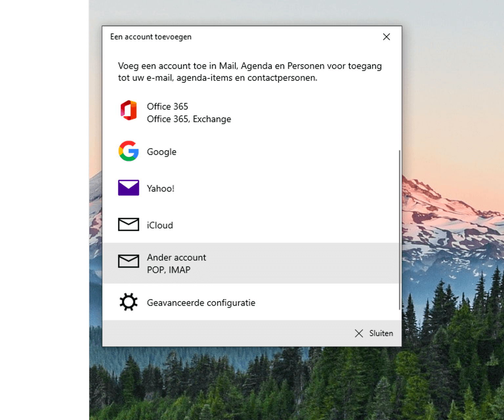The width and height of the screenshot is (504, 420).
Task: Choose Google as account type
Action: pyautogui.click(x=161, y=152)
